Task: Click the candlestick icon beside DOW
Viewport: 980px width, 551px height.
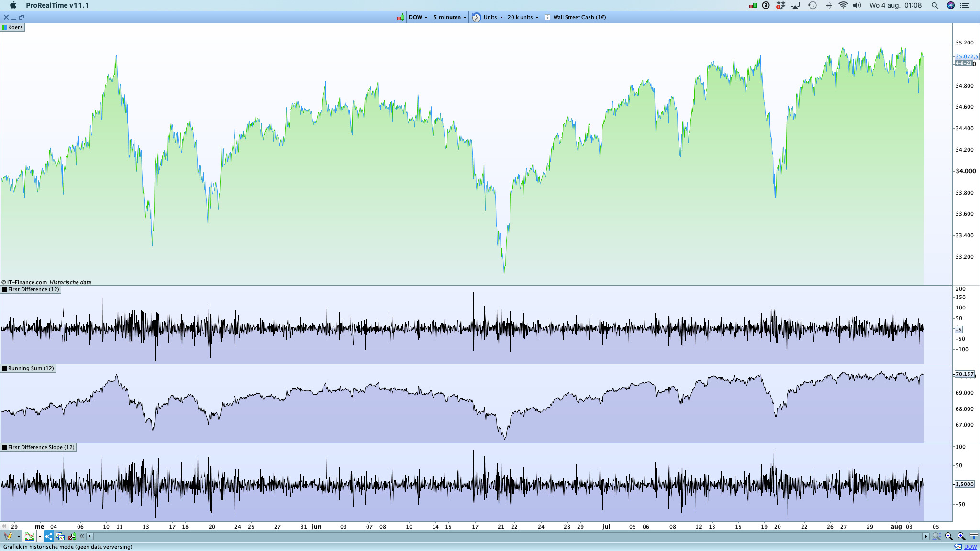Action: pyautogui.click(x=401, y=17)
